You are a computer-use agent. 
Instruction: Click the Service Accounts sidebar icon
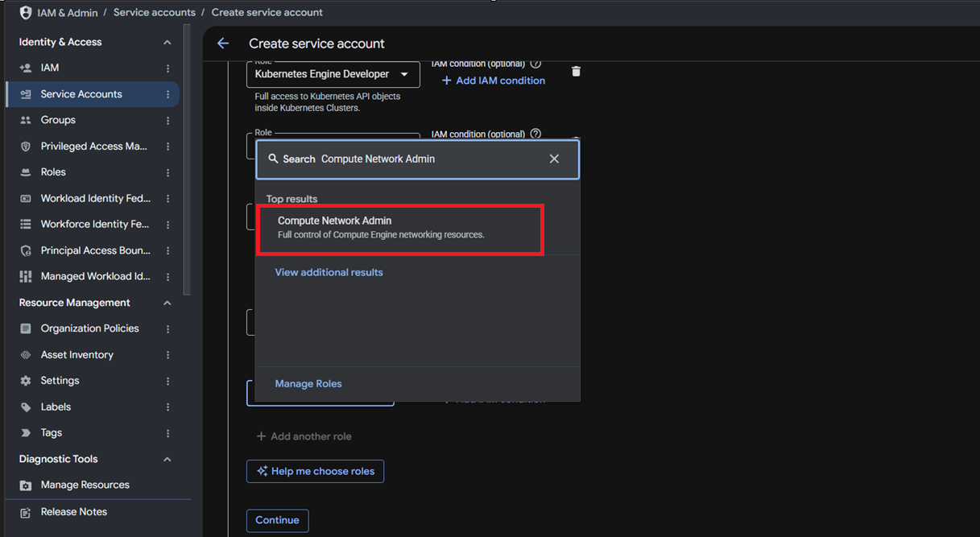tap(26, 94)
